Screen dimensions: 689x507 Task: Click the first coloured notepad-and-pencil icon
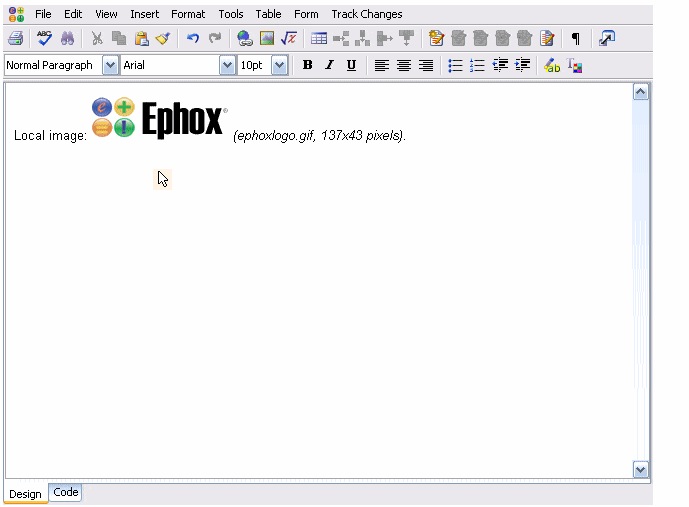click(436, 38)
